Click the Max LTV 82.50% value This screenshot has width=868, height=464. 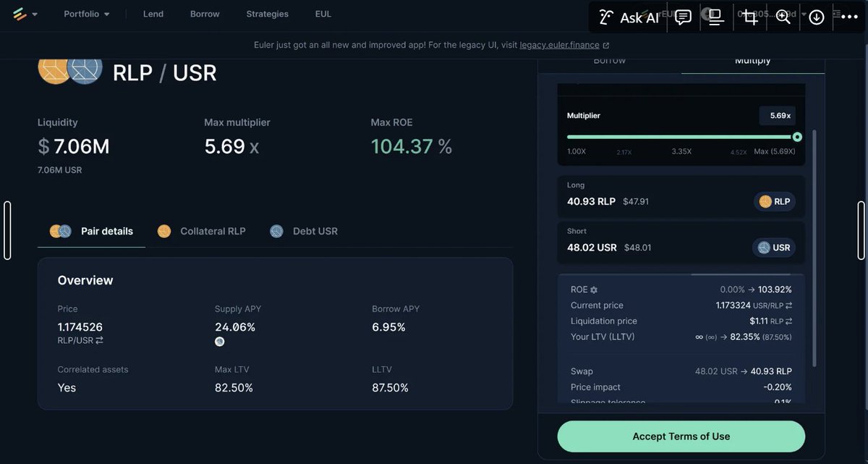(x=234, y=388)
